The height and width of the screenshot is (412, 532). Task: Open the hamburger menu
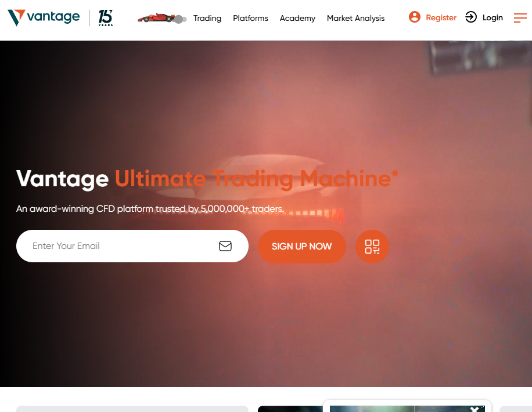520,18
